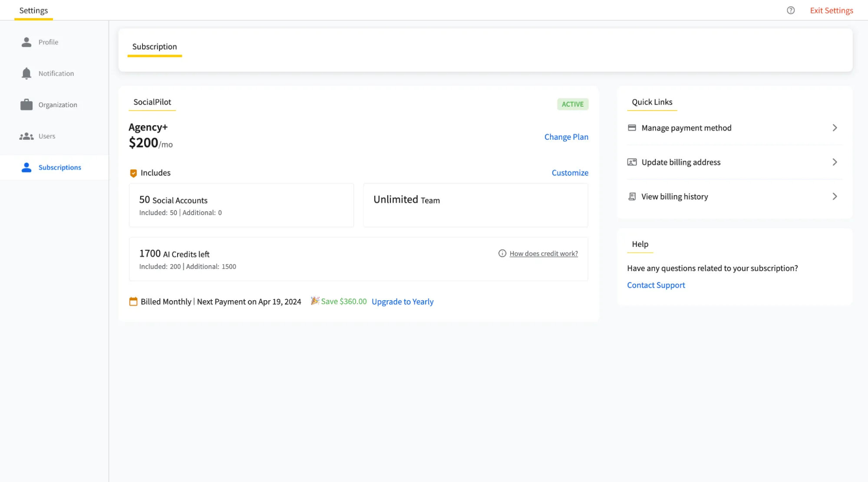The width and height of the screenshot is (868, 482).
Task: Click the shield icon next to Includes
Action: (x=133, y=173)
